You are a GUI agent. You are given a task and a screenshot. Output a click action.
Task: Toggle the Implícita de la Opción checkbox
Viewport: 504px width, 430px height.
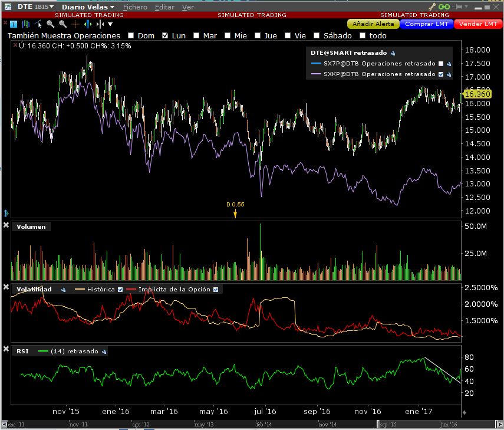[x=216, y=290]
